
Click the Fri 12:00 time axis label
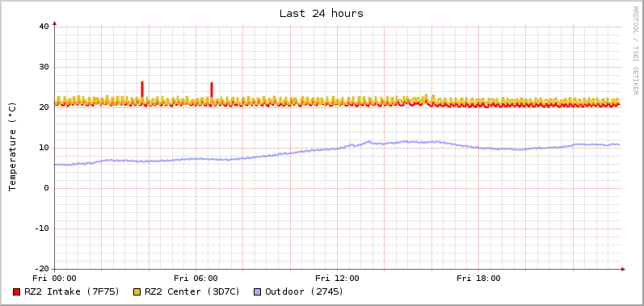point(337,279)
